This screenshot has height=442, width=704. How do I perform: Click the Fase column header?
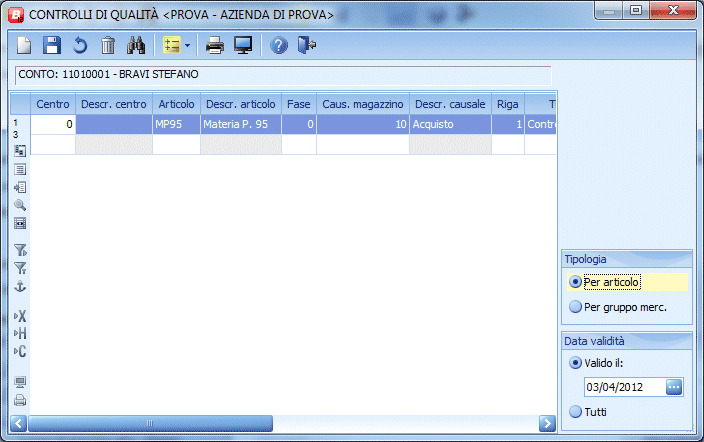pyautogui.click(x=299, y=104)
